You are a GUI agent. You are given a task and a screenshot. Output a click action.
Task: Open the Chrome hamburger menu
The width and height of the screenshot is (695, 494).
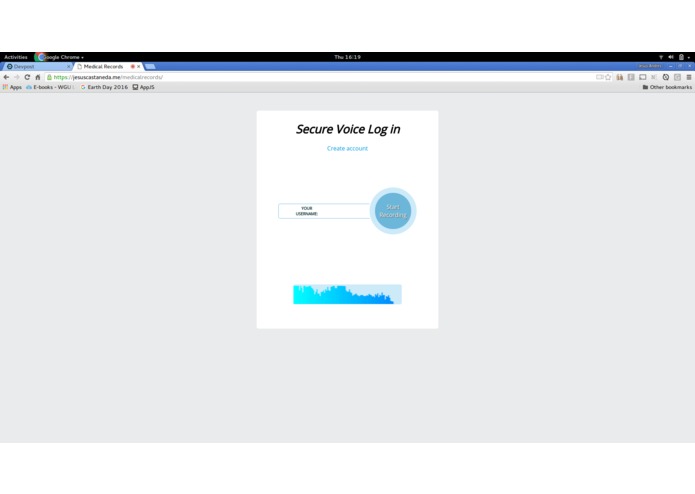(689, 77)
